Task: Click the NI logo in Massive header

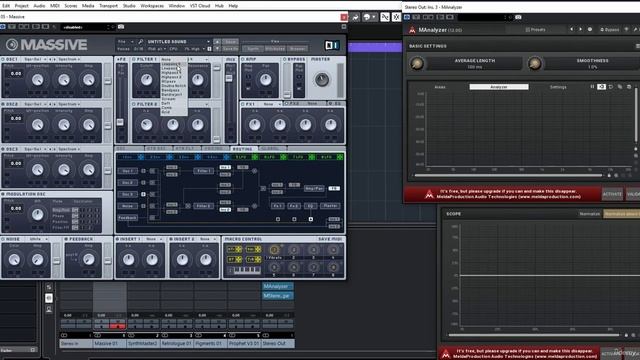Action: [x=332, y=45]
